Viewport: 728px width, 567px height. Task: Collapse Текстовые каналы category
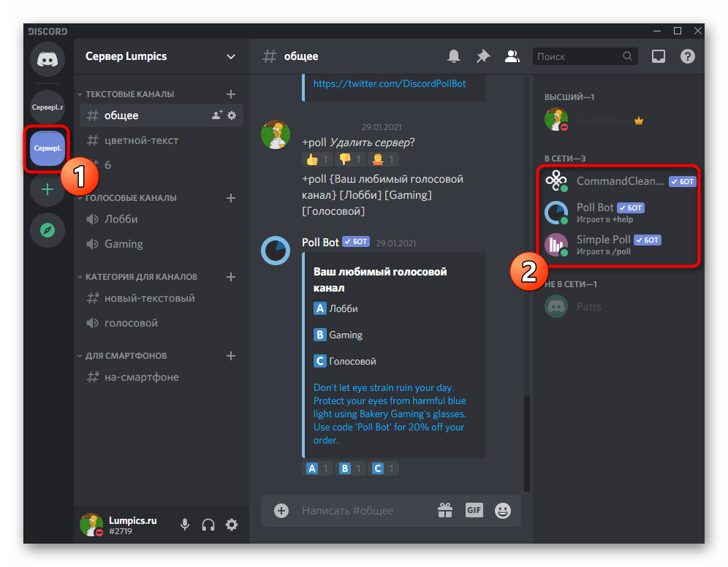[x=126, y=94]
